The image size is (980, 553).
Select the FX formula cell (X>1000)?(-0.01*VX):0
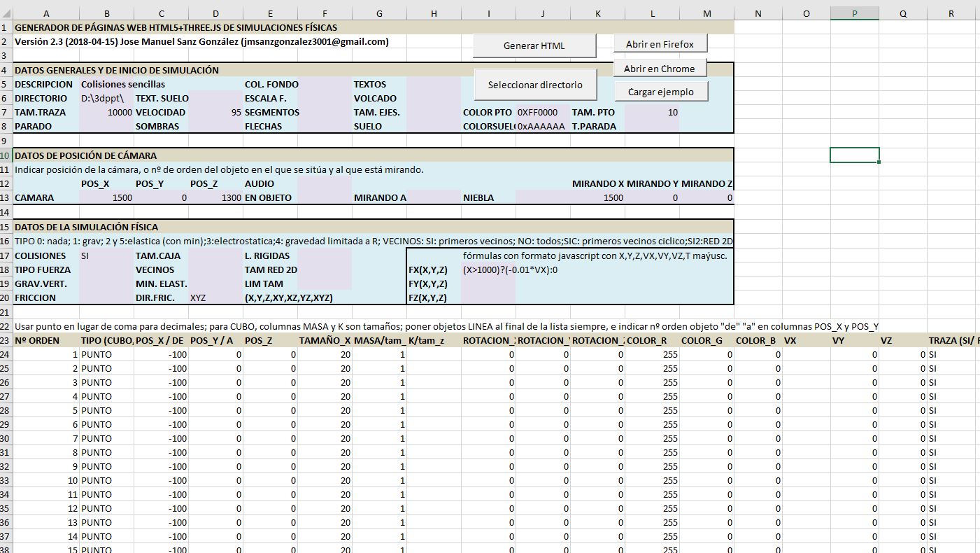pos(488,270)
